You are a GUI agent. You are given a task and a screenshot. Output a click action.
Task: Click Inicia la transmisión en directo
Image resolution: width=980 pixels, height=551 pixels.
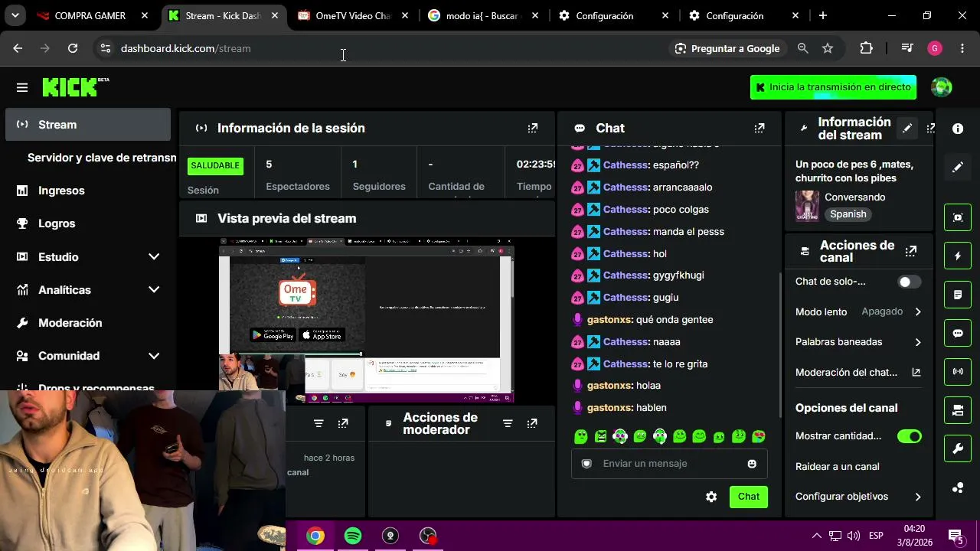(x=833, y=87)
